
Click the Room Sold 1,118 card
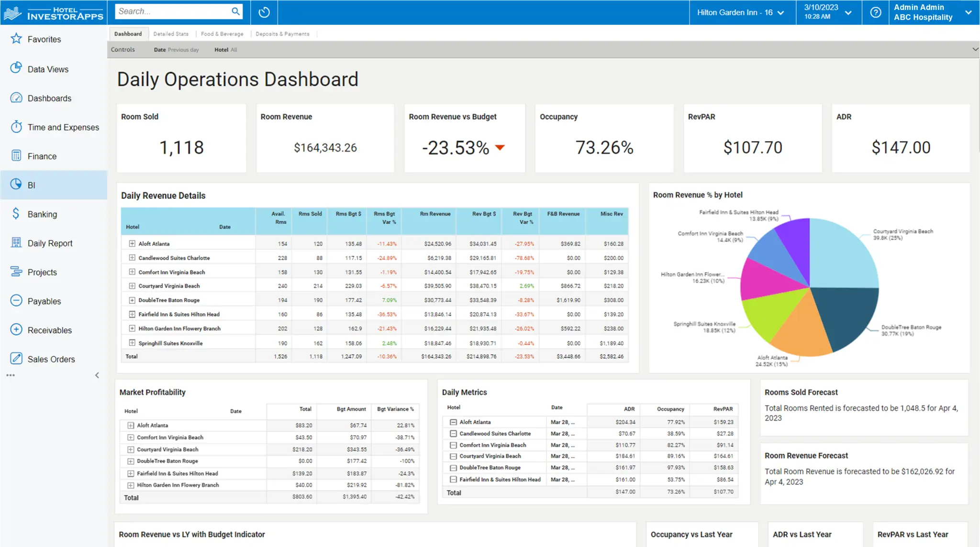pyautogui.click(x=181, y=138)
